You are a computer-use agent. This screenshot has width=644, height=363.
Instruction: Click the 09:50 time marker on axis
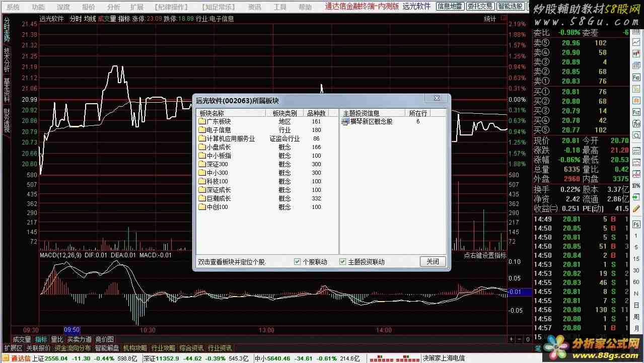click(x=71, y=330)
